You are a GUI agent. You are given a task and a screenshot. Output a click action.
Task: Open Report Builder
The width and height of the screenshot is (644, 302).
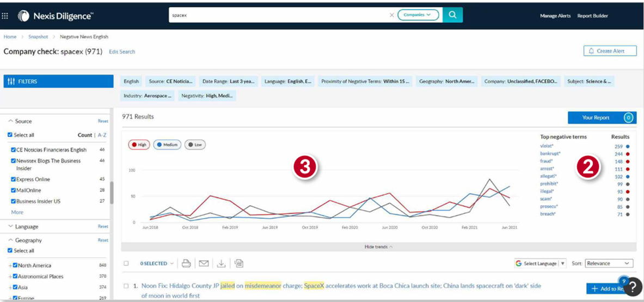[592, 16]
